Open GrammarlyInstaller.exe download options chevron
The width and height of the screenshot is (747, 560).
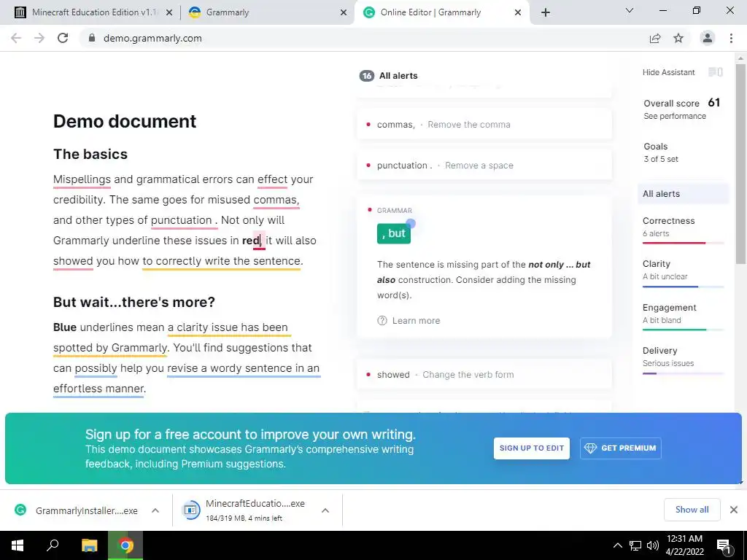point(155,510)
